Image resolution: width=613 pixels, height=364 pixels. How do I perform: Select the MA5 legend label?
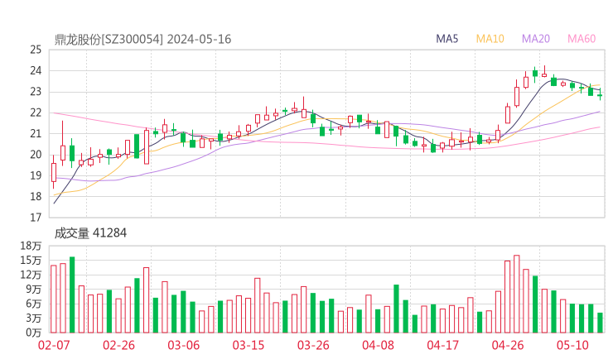[x=446, y=39]
